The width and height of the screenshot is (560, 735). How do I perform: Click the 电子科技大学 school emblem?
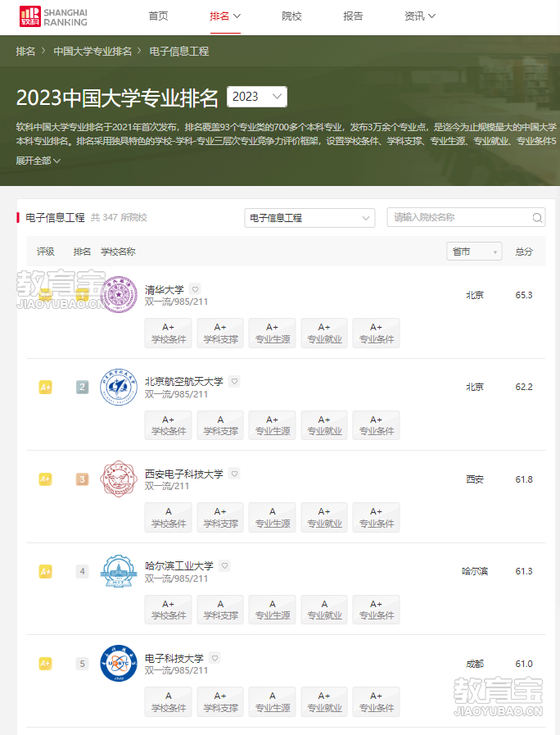(119, 663)
